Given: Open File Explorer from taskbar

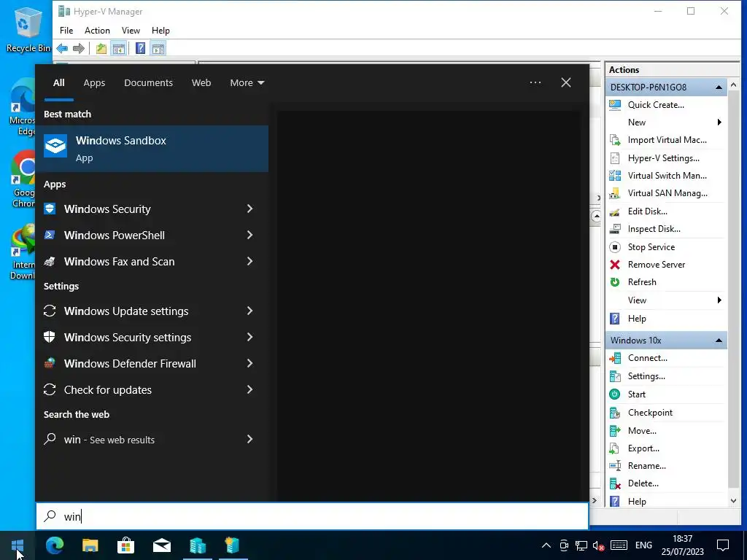Looking at the screenshot, I should (x=90, y=545).
